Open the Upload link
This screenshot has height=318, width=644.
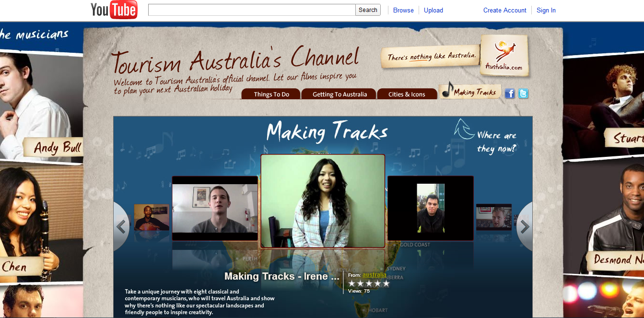point(433,10)
